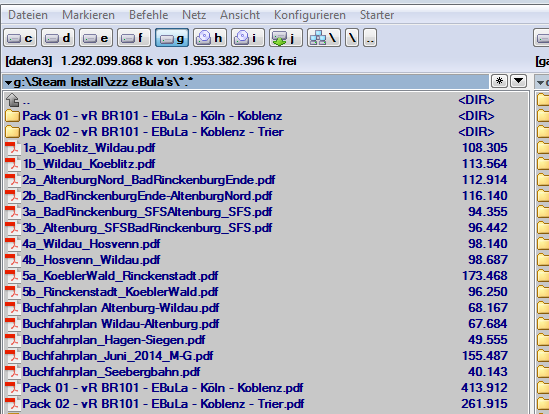Click PDF icon of 2a_AltenburgNord_BadRinckenburgEnde.pdf
This screenshot has width=549, height=414.
pos(12,180)
